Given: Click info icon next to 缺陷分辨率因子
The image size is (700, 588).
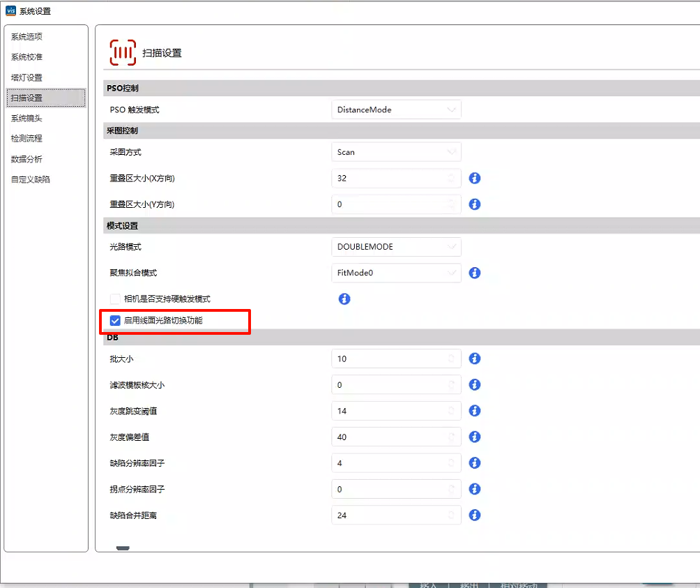Looking at the screenshot, I should [x=475, y=463].
